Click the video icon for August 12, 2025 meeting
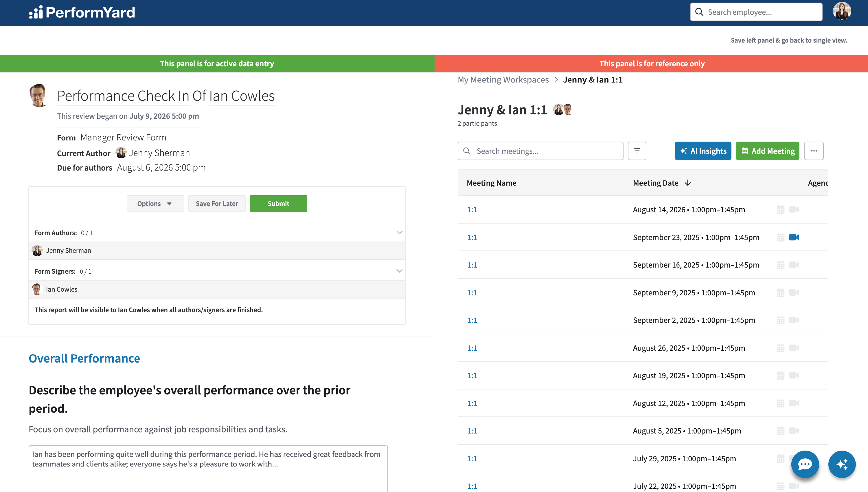The height and width of the screenshot is (492, 868). [x=794, y=403]
